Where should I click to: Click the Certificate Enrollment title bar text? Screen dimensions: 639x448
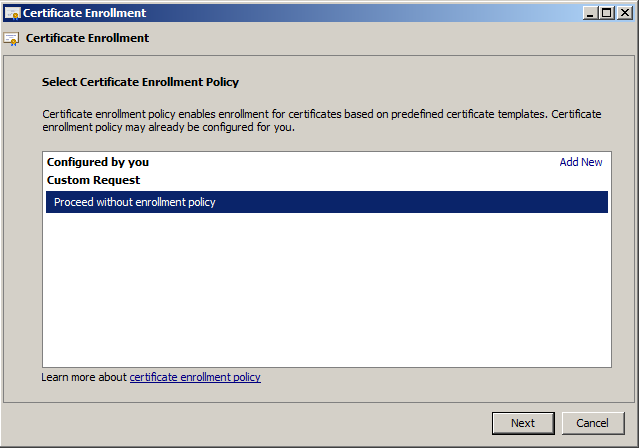click(84, 13)
